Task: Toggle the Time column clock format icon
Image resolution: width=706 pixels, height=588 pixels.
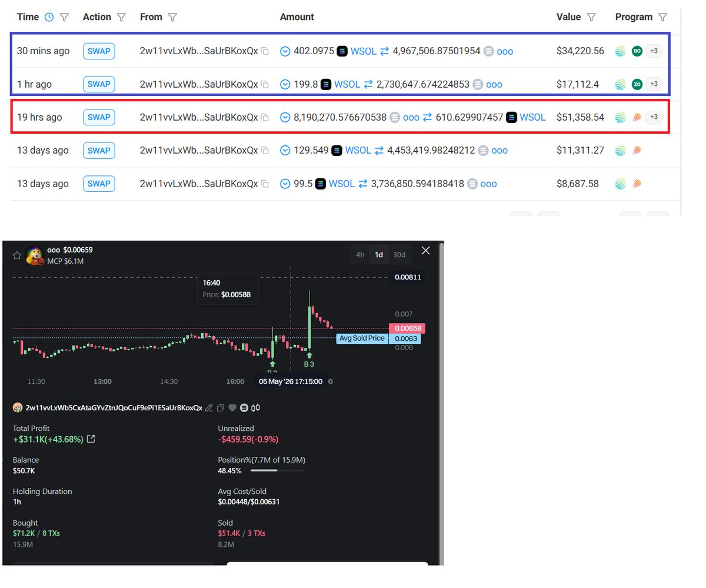Action: 49,17
